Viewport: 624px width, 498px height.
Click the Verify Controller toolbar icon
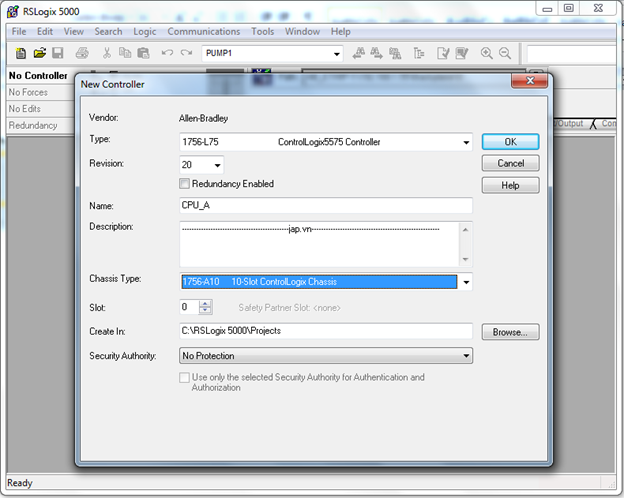462,53
